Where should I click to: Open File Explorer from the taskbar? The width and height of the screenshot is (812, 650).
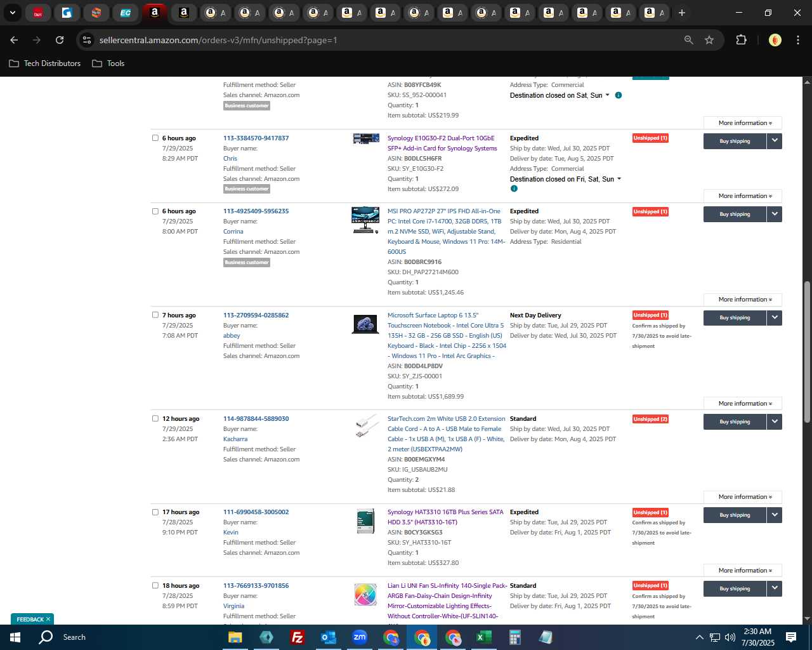[235, 637]
